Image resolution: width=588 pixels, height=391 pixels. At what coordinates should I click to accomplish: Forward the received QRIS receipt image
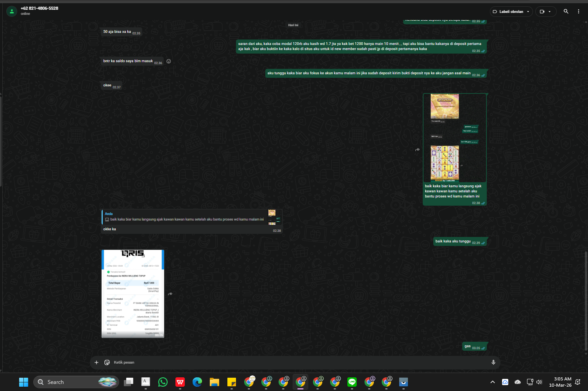(x=170, y=294)
